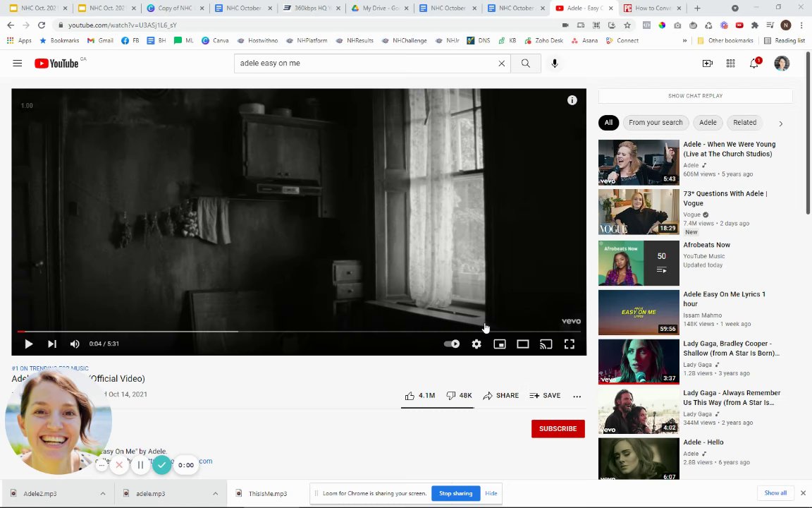Image resolution: width=812 pixels, height=508 pixels.
Task: Open Loom more options dots
Action: tap(102, 465)
